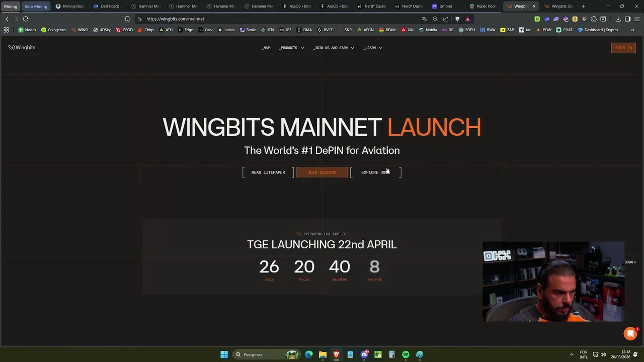Bookmark this page using the bookmark icon
This screenshot has width=644, height=362.
[127, 19]
